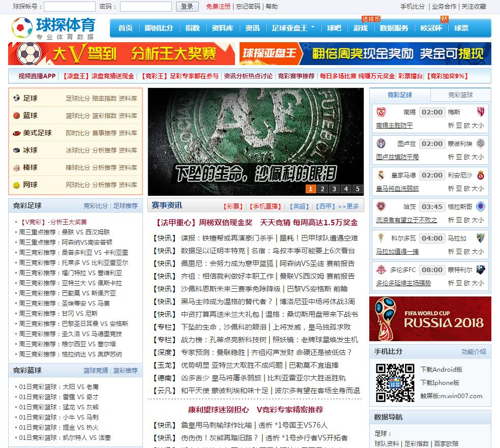Open 数据服务 in the navigation bar
Image resolution: width=500 pixels, height=448 pixels.
point(394,28)
